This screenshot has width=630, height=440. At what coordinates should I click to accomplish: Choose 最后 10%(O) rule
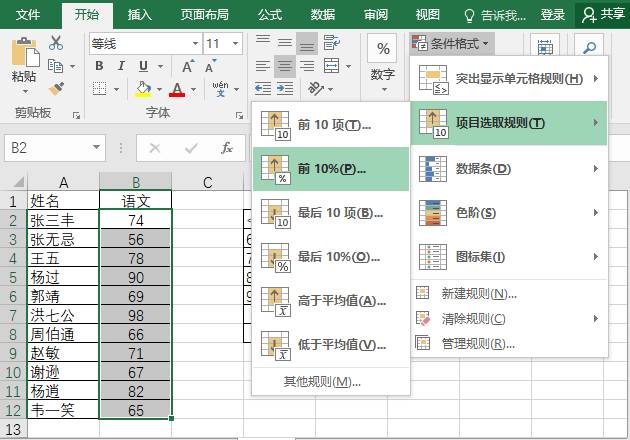pyautogui.click(x=331, y=256)
